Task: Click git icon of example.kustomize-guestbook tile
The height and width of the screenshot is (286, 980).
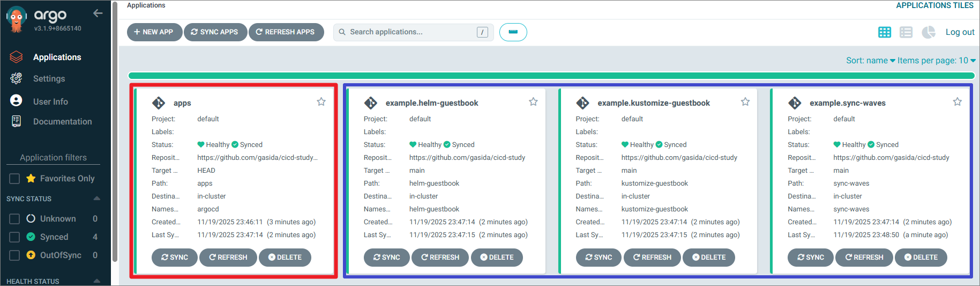Action: [582, 103]
